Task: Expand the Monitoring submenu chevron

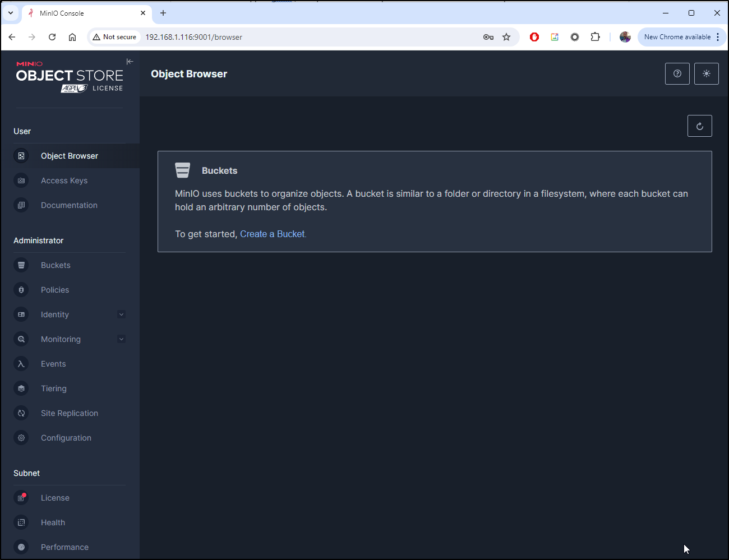Action: [x=121, y=339]
